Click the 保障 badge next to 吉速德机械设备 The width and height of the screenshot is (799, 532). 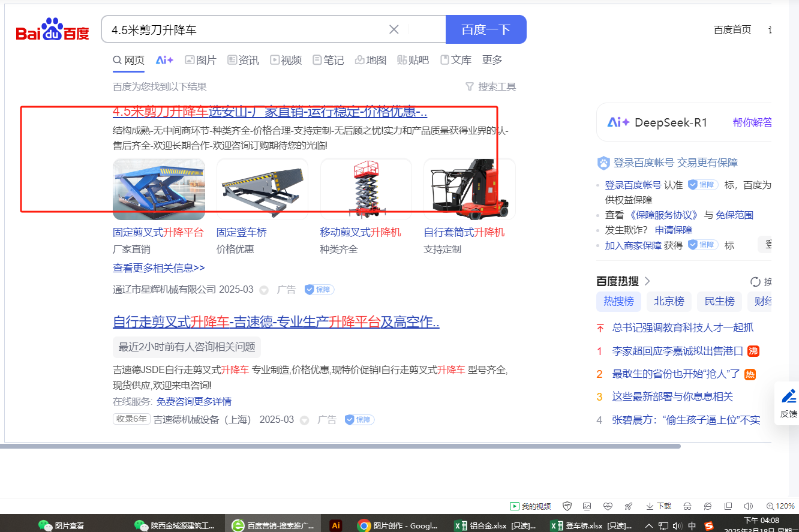pyautogui.click(x=359, y=420)
